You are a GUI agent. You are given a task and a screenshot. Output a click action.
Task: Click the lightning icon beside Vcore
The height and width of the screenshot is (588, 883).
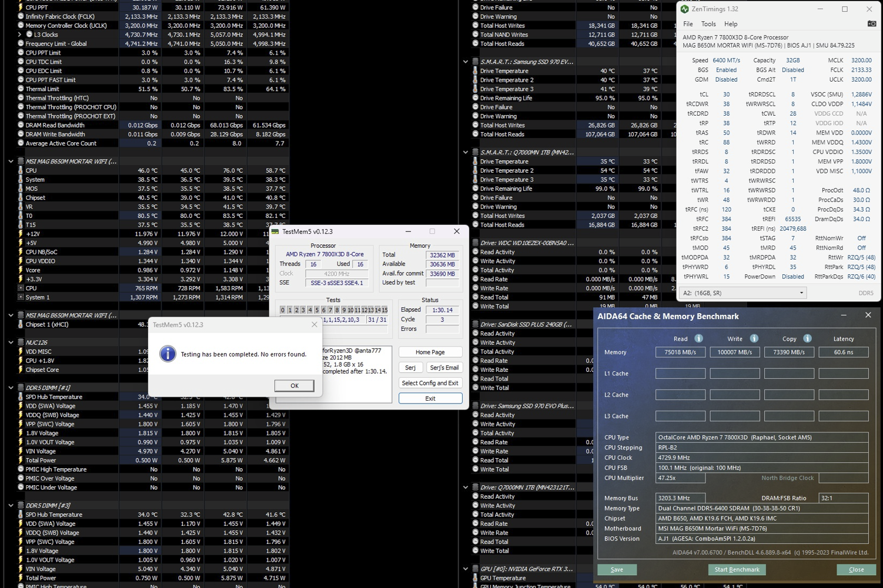coord(21,270)
